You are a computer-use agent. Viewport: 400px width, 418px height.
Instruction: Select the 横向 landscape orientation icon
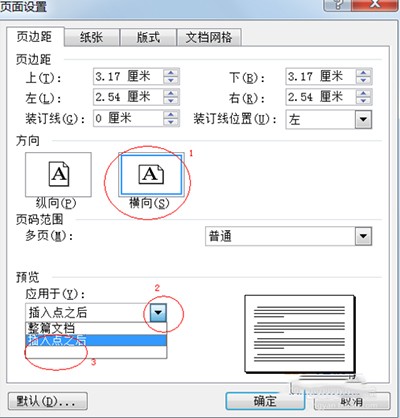coord(151,174)
